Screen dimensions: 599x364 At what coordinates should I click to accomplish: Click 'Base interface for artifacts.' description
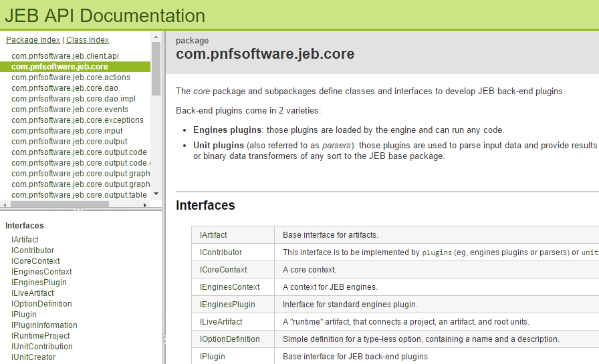(x=330, y=235)
